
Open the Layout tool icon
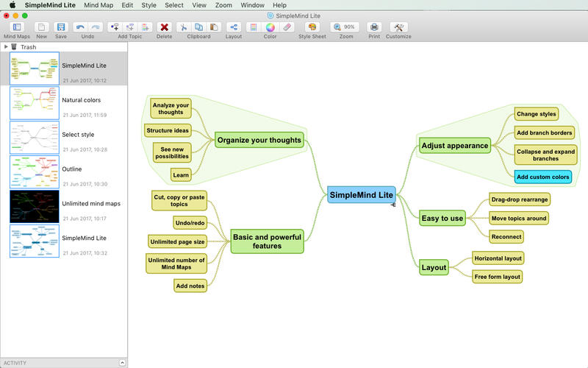pos(233,27)
